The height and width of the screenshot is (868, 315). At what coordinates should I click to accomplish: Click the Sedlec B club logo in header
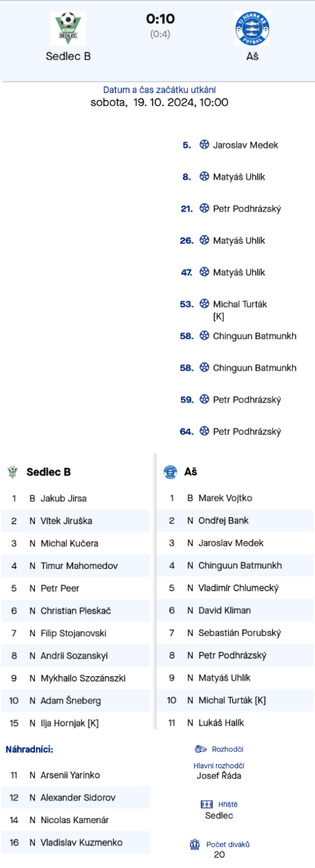(68, 28)
